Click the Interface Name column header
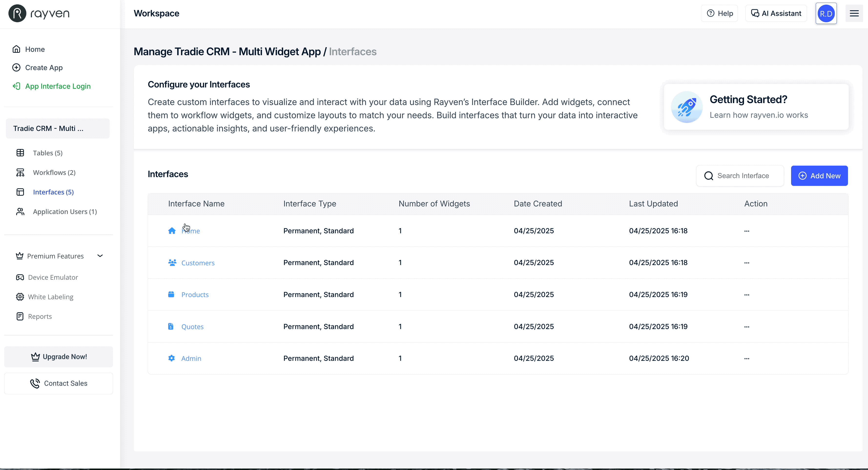 pos(196,204)
